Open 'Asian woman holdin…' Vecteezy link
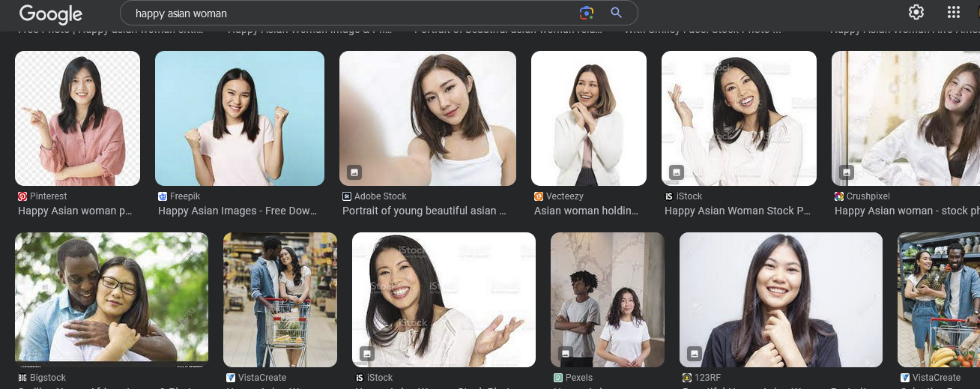The width and height of the screenshot is (980, 389). 587,211
